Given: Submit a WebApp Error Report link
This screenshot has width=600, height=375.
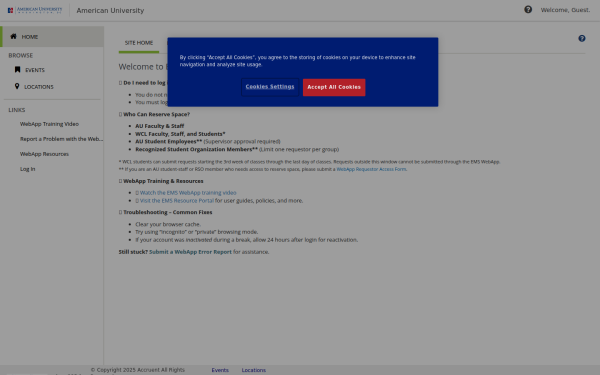Looking at the screenshot, I should 190,252.
